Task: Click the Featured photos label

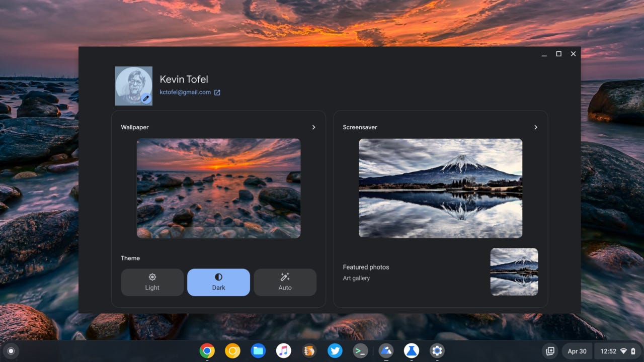Action: [x=366, y=267]
